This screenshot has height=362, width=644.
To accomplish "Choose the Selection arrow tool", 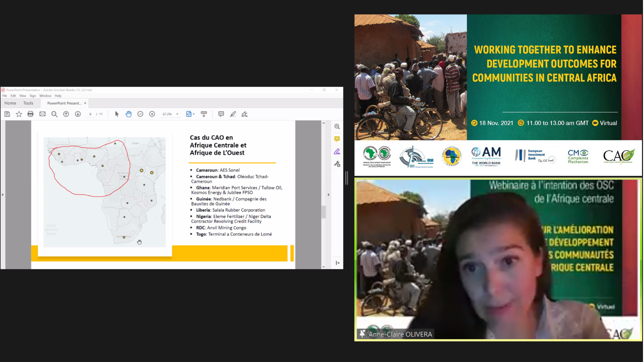I will coord(117,114).
